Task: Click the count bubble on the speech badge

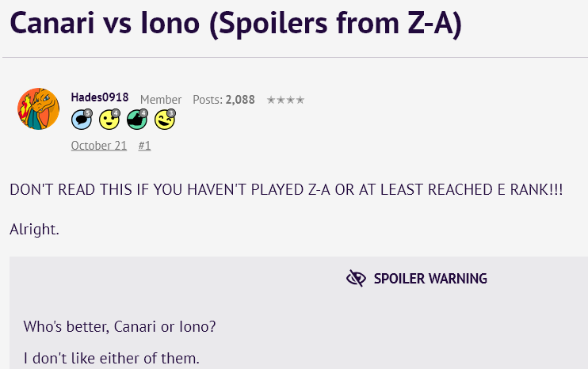Action: (88, 113)
